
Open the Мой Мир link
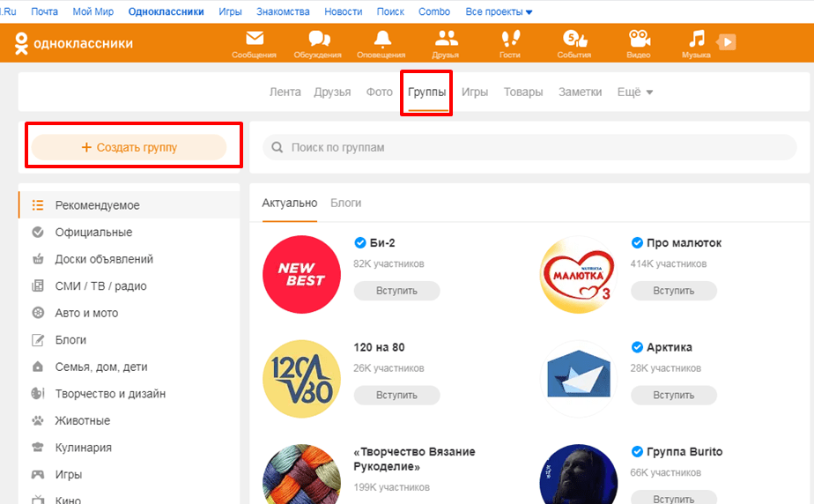(x=92, y=11)
